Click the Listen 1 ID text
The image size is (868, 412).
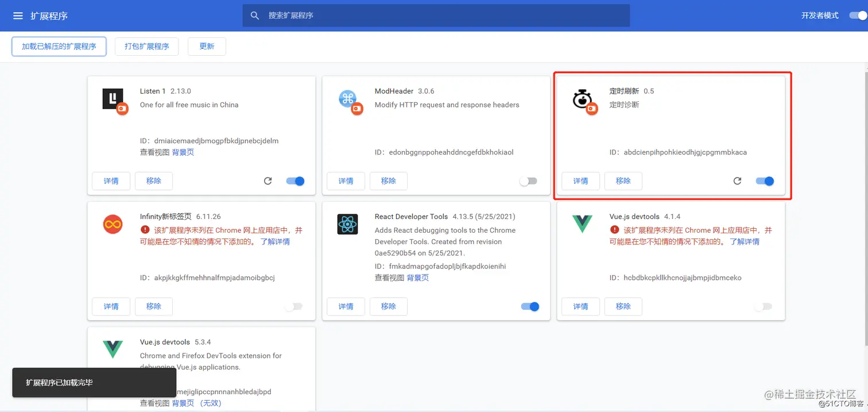[x=210, y=141]
